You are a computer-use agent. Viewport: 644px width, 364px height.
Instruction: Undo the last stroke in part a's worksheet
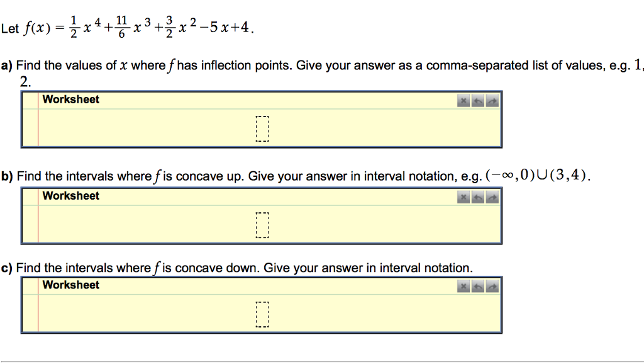click(477, 101)
